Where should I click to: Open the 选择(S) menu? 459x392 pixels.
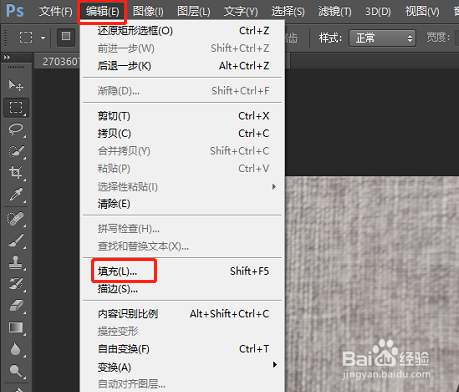click(288, 12)
